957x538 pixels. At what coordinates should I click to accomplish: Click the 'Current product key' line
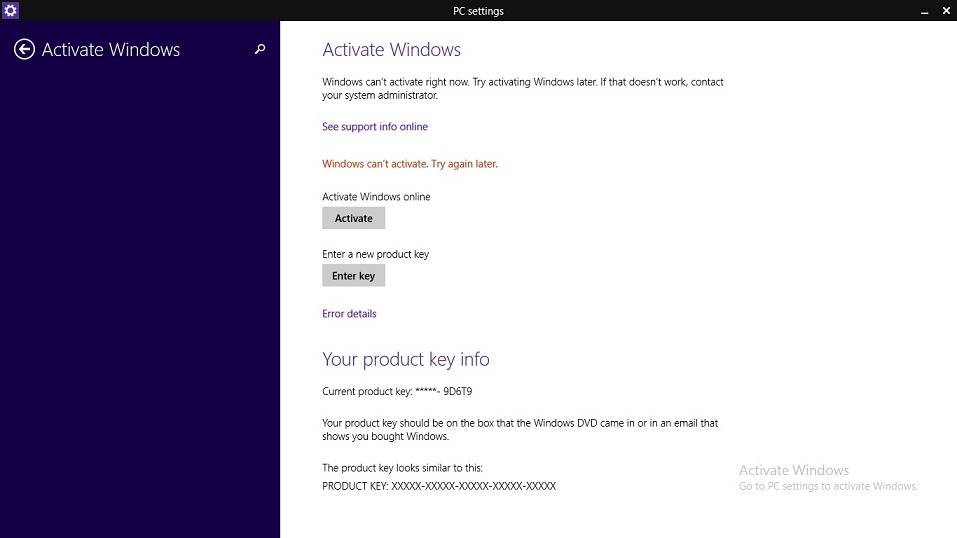(397, 391)
